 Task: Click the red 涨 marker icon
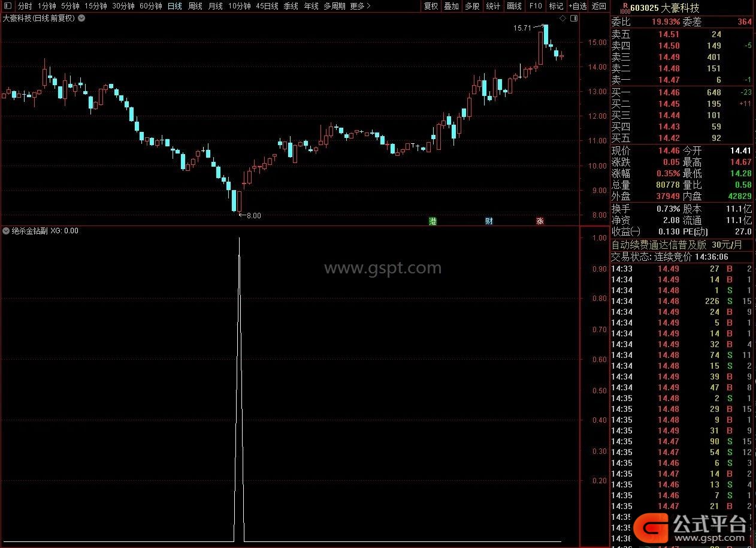(540, 221)
